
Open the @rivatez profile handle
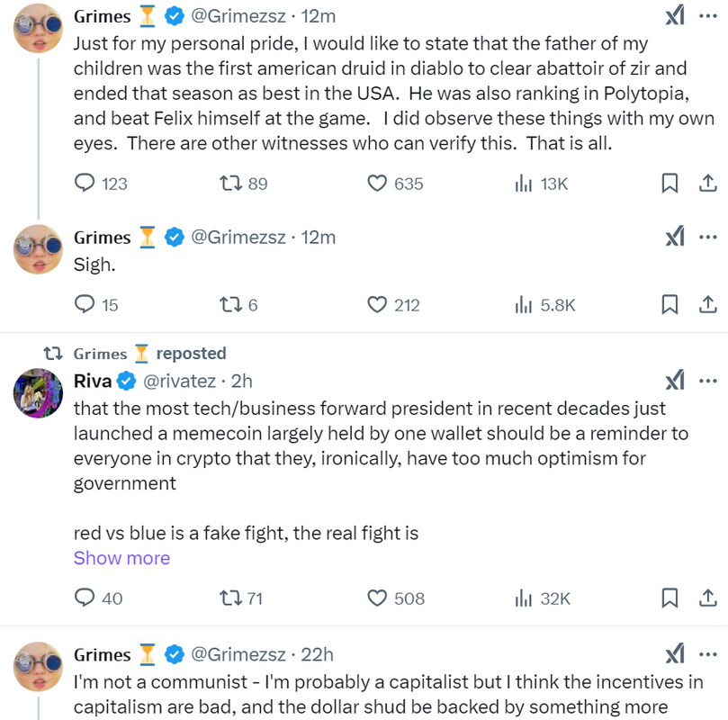[180, 381]
